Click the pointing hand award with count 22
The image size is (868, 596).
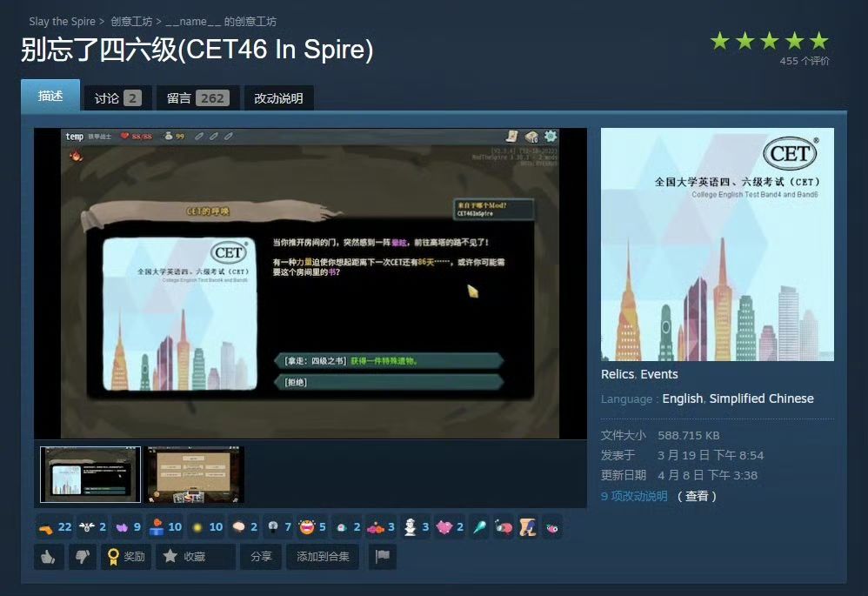pos(55,527)
